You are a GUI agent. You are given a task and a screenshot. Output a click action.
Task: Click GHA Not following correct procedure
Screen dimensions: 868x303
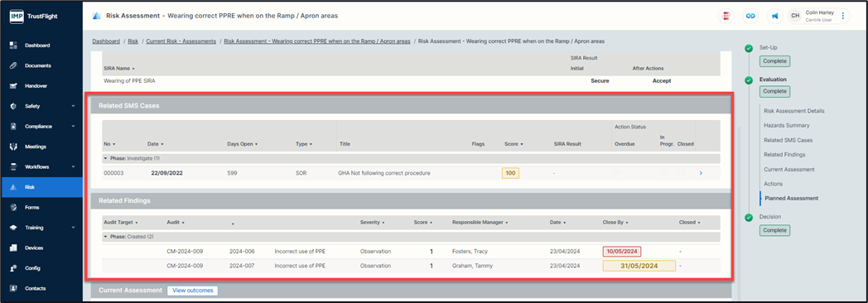pos(384,174)
